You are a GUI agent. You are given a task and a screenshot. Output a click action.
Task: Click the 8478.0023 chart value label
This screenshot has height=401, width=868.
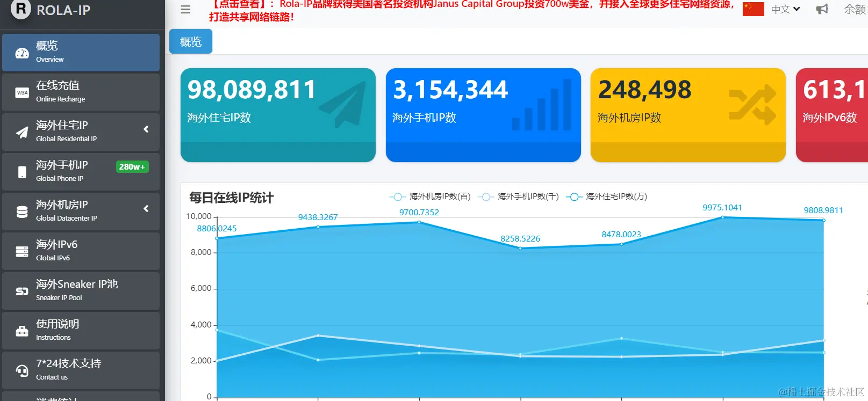621,234
